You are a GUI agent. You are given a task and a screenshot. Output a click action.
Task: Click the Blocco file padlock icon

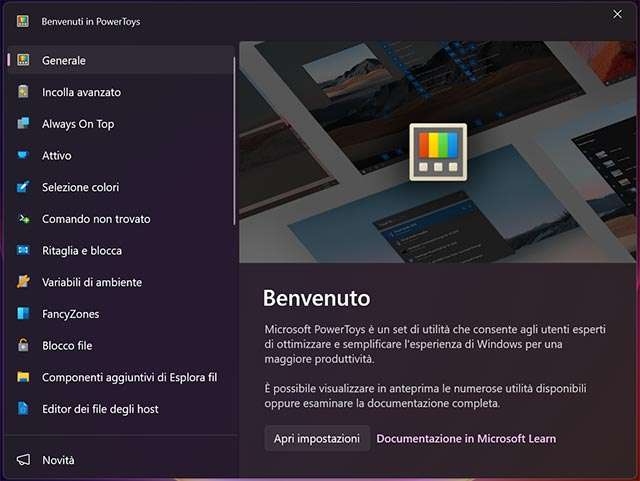click(x=23, y=345)
